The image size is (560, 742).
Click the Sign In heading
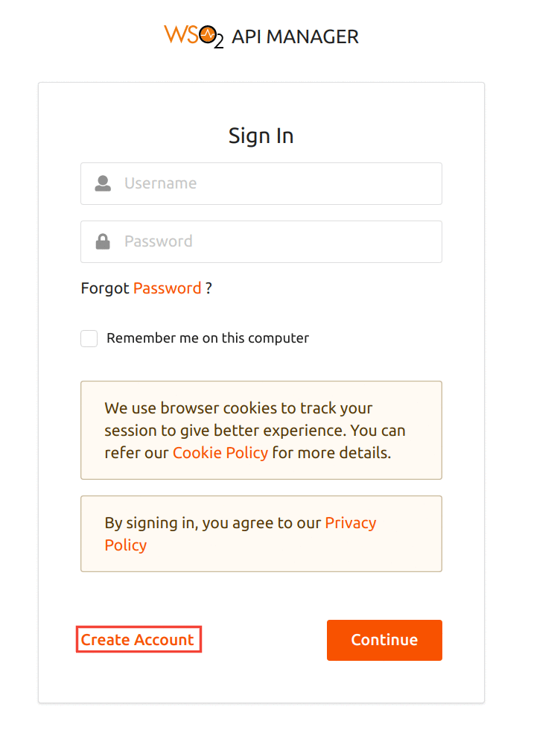261,136
